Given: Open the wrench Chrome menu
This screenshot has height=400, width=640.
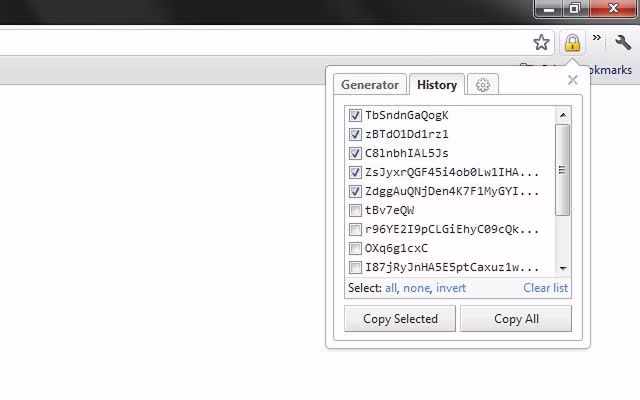Looking at the screenshot, I should point(623,42).
